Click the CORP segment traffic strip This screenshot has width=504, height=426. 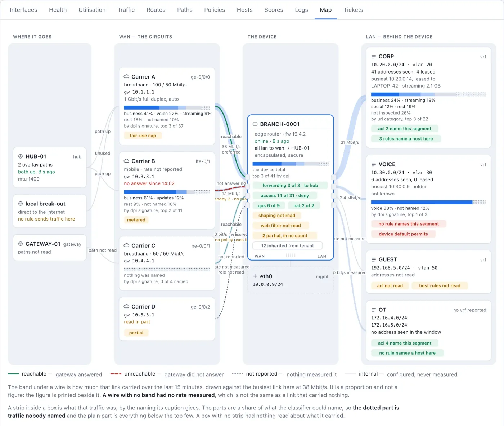pos(428,95)
